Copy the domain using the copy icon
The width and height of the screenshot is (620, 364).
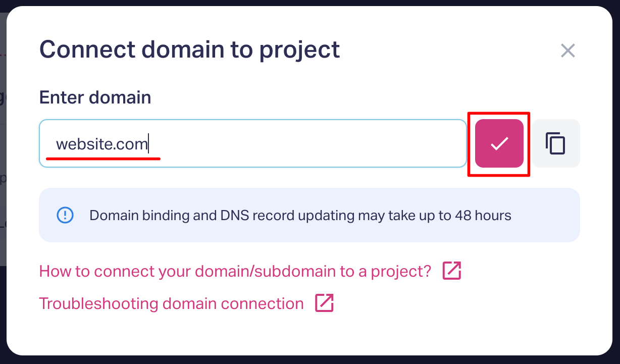(555, 143)
